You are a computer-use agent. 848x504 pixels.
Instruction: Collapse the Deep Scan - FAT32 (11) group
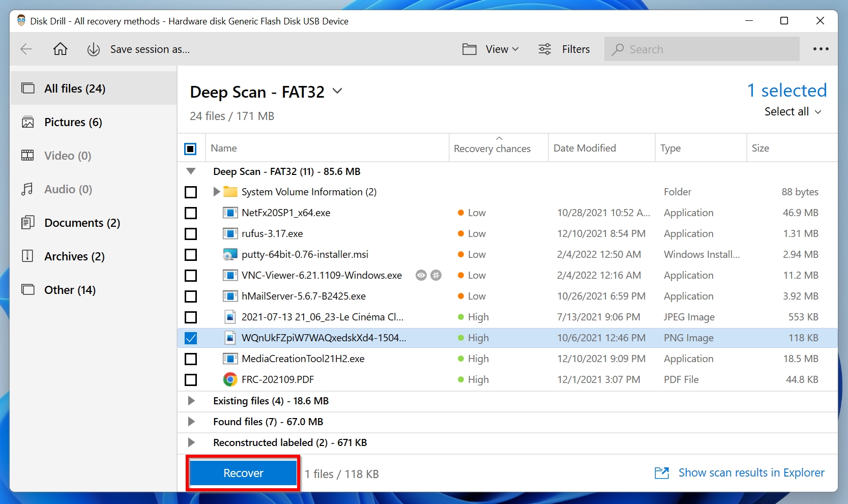coord(191,171)
